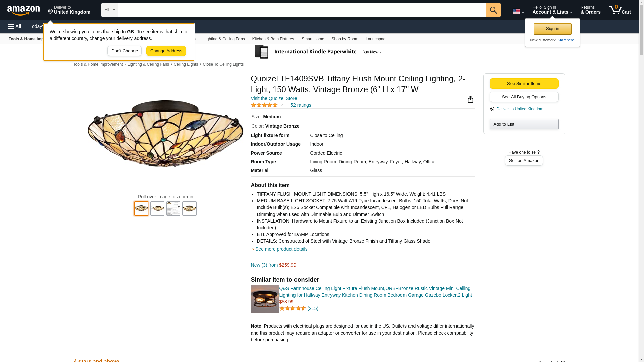
Task: Click the Deliver to United Kingdom location
Action: pos(69,10)
